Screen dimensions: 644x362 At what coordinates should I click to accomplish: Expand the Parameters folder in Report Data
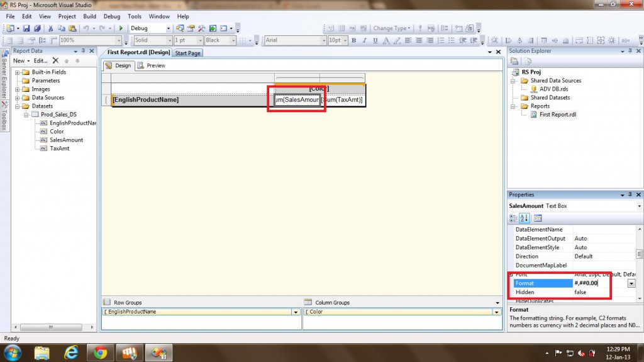(18, 81)
